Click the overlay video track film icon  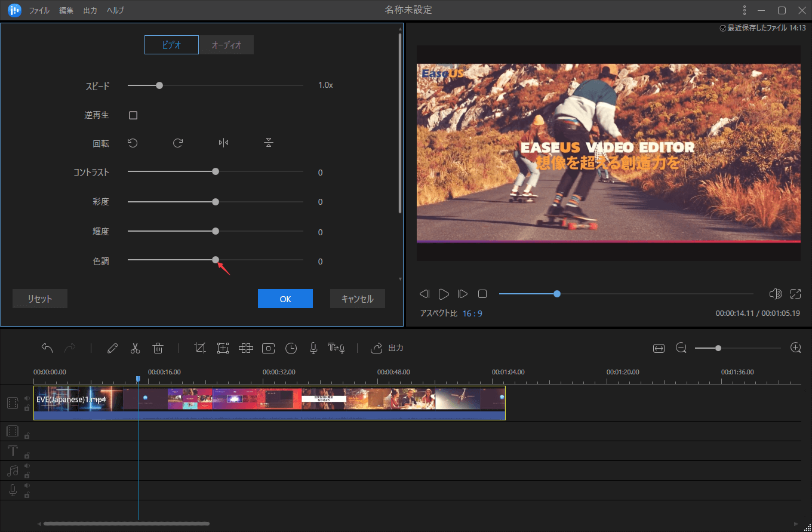[x=13, y=431]
